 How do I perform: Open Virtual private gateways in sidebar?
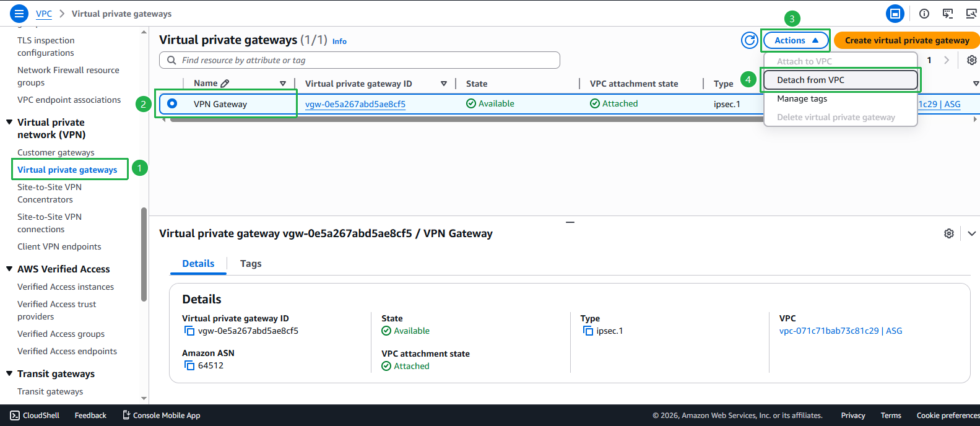tap(67, 170)
